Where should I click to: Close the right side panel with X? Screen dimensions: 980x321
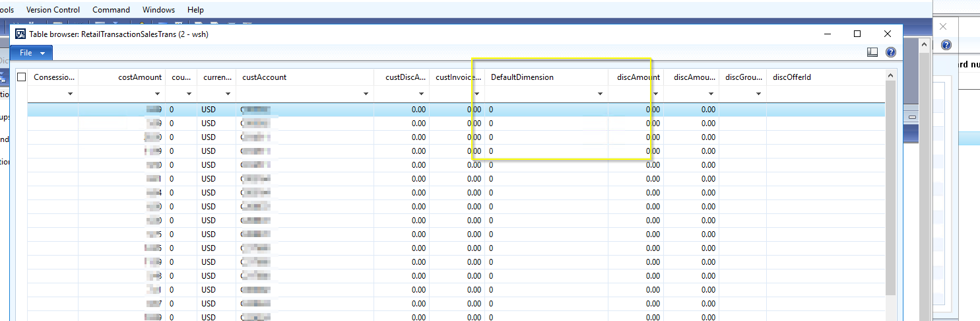click(943, 26)
